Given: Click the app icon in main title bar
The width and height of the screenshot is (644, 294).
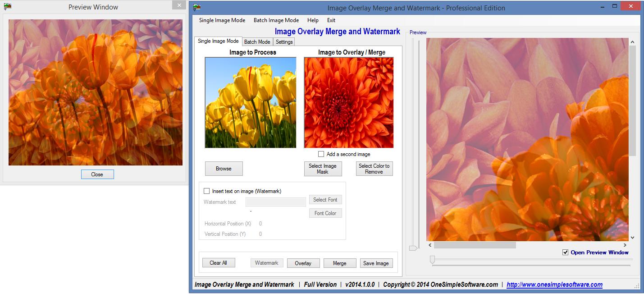Looking at the screenshot, I should tap(197, 8).
